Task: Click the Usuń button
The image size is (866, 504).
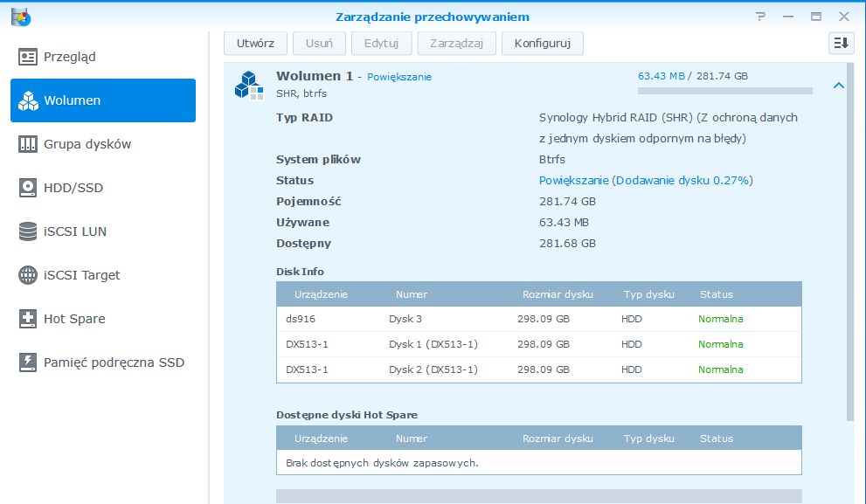Action: (319, 43)
